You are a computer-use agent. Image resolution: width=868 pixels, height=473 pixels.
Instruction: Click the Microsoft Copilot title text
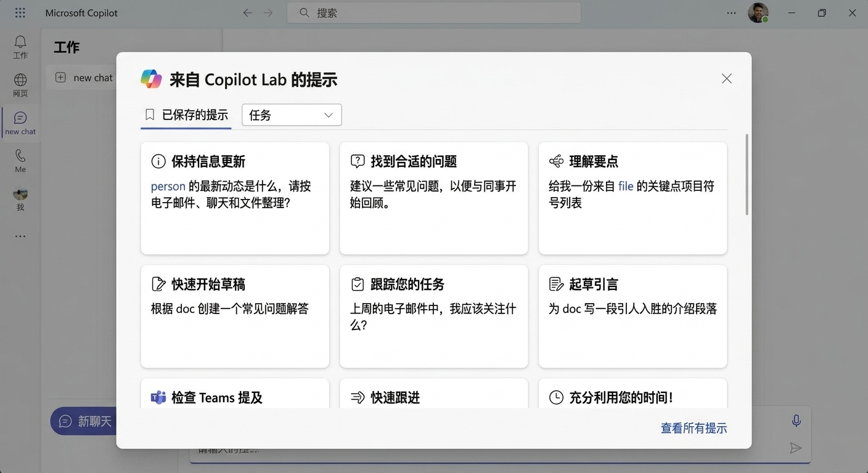[x=81, y=12]
